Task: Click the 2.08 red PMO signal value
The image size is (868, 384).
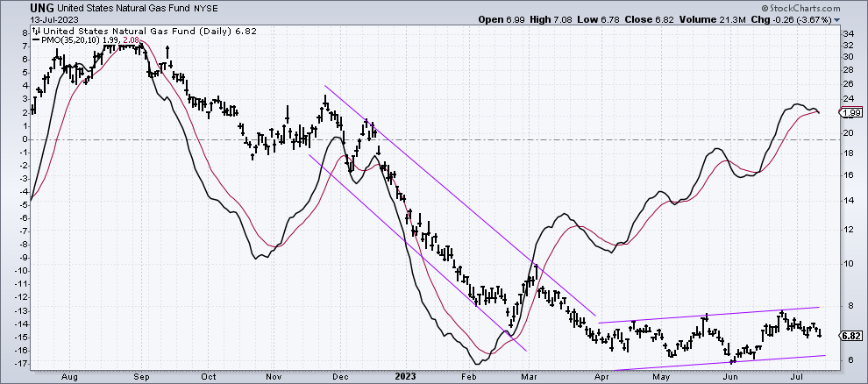Action: [132, 39]
